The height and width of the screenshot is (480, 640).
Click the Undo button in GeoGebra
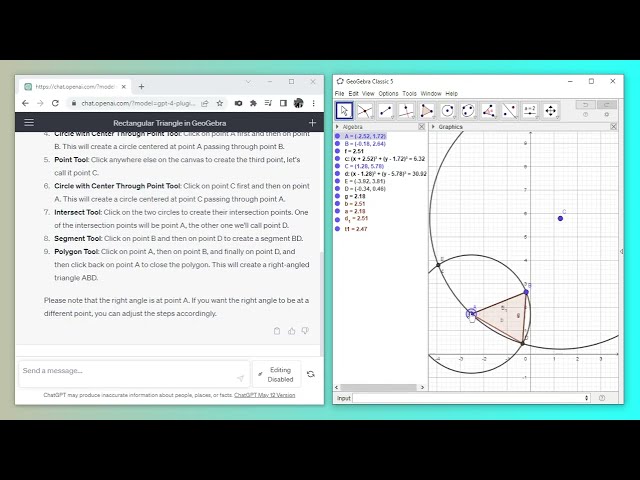(585, 105)
